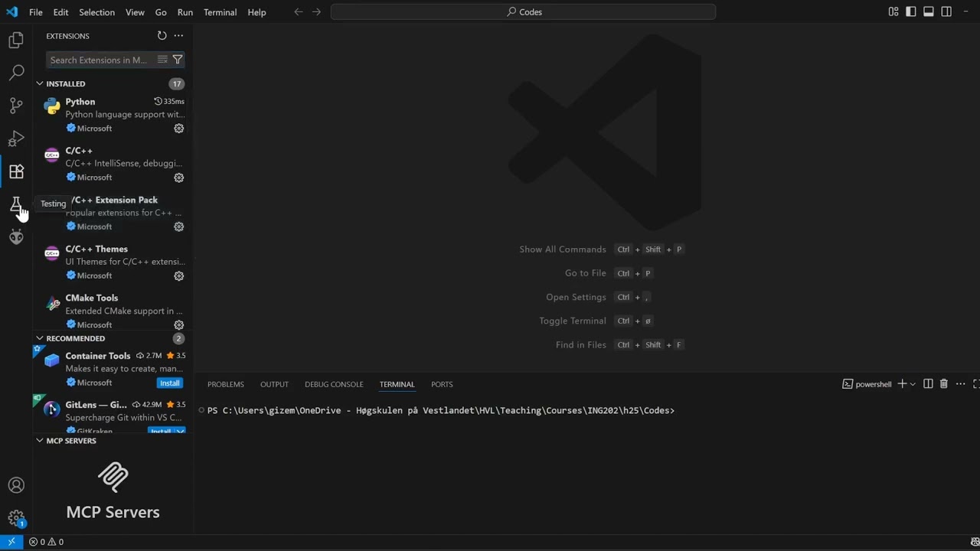The image size is (980, 551).
Task: Open the Manage gear in activity bar
Action: coord(16,518)
